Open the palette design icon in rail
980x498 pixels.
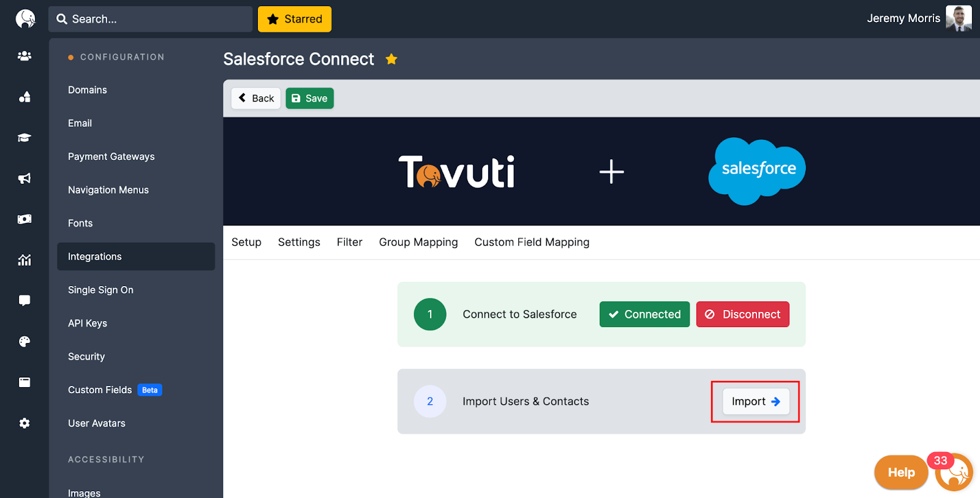24,341
